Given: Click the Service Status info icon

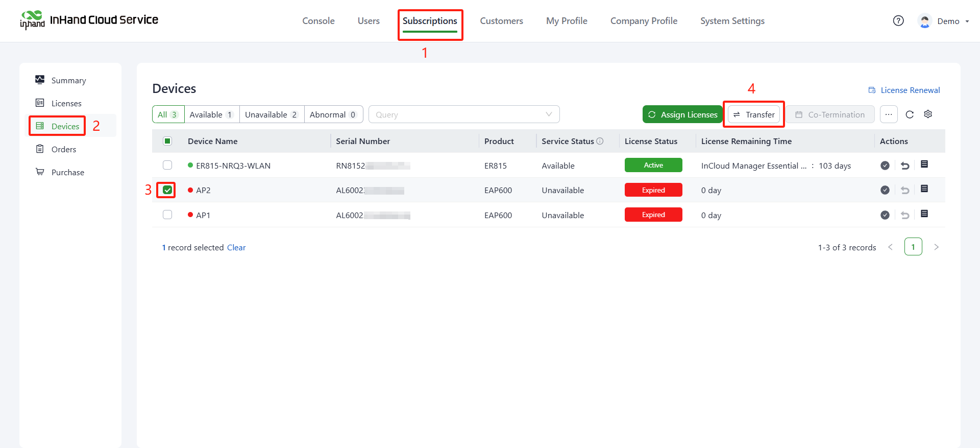Looking at the screenshot, I should (x=600, y=141).
